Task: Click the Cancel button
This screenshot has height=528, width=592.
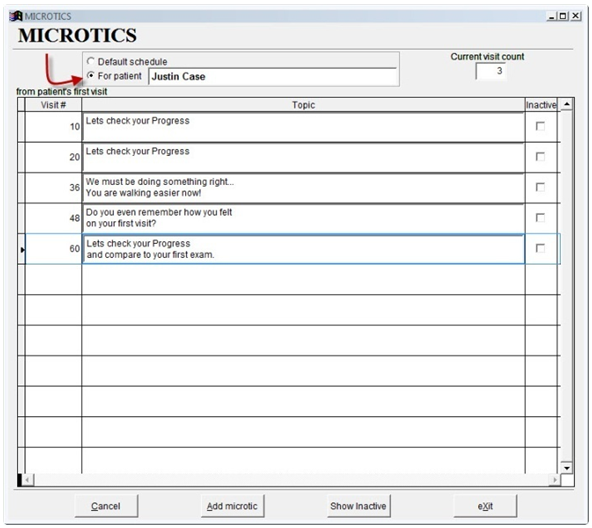Action: (x=106, y=506)
